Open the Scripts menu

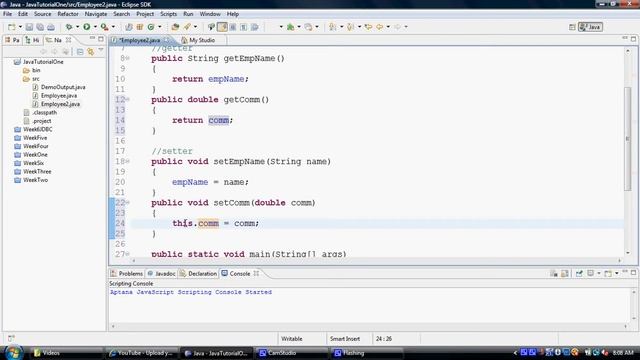(168, 14)
